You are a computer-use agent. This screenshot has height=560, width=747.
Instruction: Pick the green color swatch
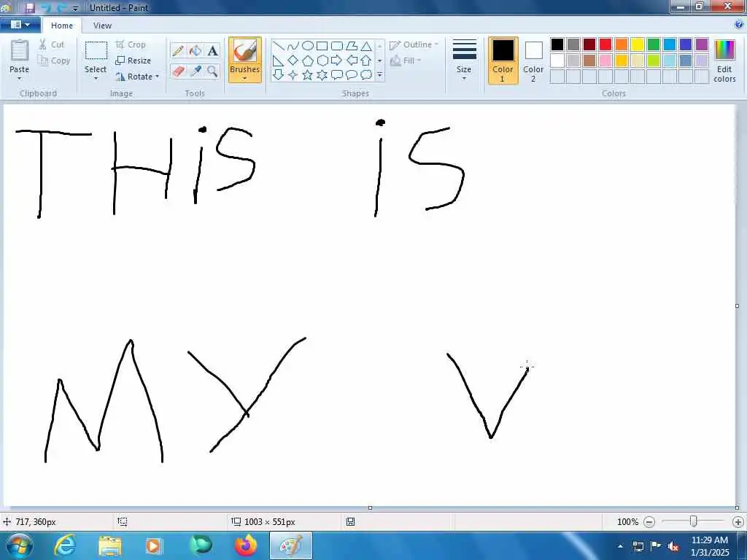point(654,44)
